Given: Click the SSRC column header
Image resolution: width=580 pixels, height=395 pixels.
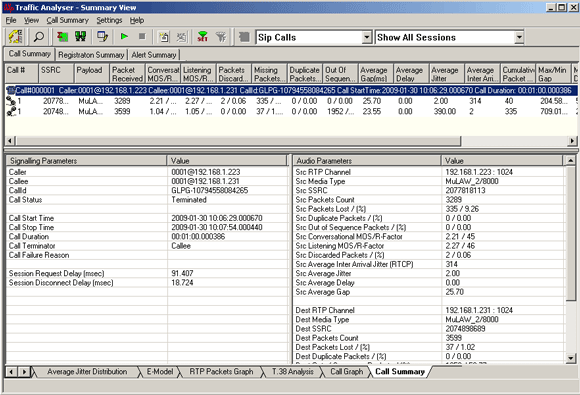Looking at the screenshot, I should pyautogui.click(x=56, y=74).
